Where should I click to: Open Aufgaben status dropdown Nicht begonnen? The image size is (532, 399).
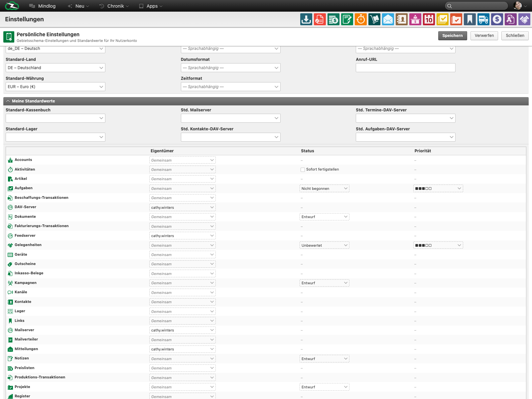click(325, 189)
